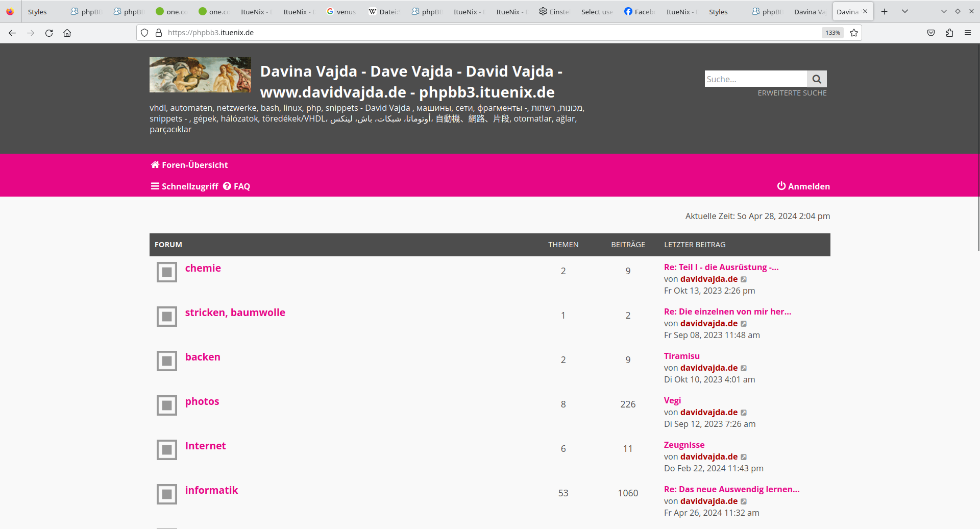Viewport: 980px width, 529px height.
Task: Switch to the Facebook tab
Action: pyautogui.click(x=639, y=12)
